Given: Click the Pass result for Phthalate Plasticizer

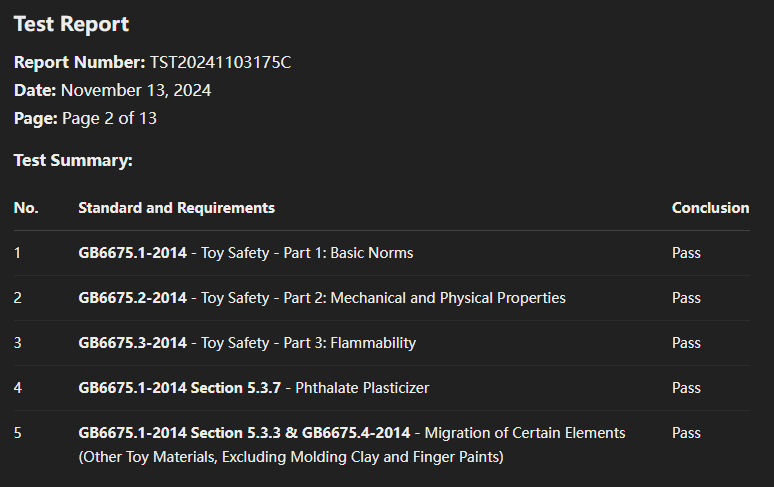Looking at the screenshot, I should 686,388.
